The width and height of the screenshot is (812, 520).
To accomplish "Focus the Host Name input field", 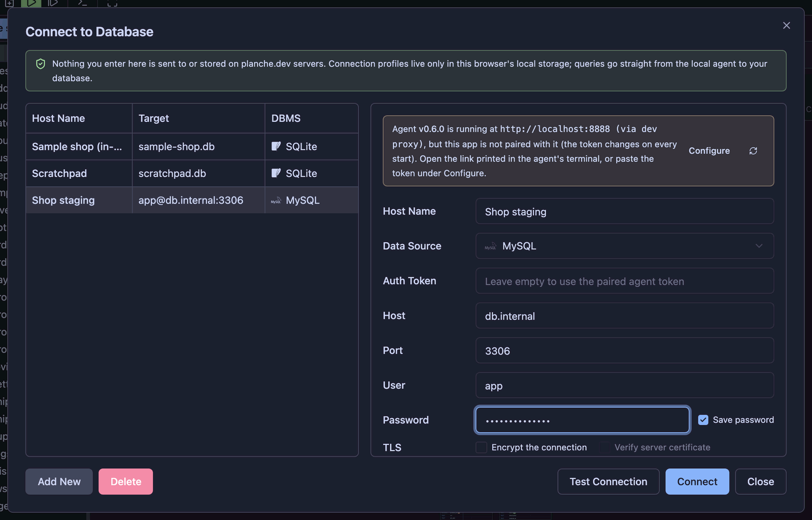I will tap(624, 211).
